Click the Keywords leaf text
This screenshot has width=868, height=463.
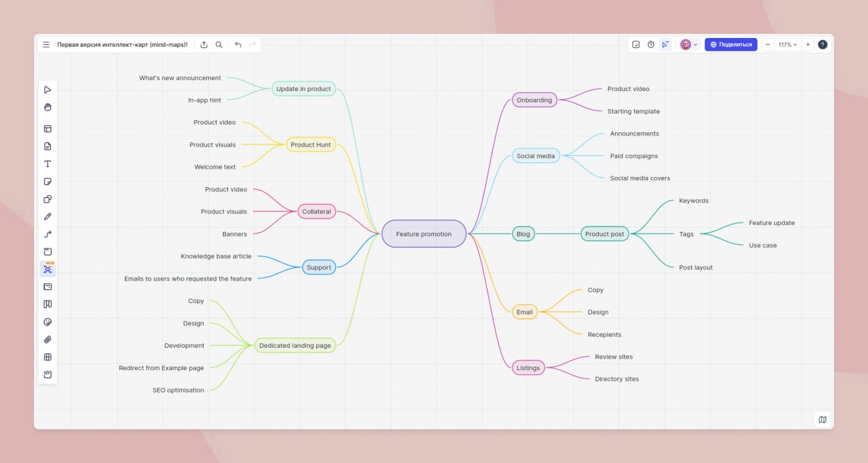click(694, 201)
